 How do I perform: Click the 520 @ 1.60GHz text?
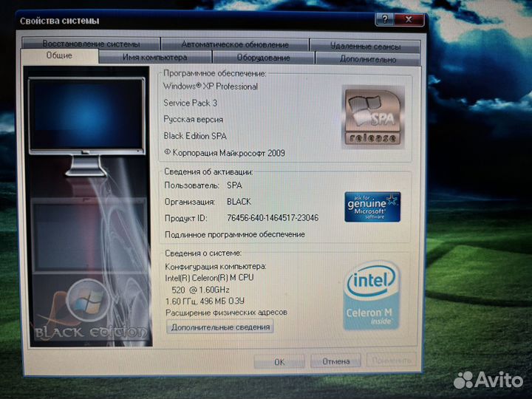coord(200,290)
